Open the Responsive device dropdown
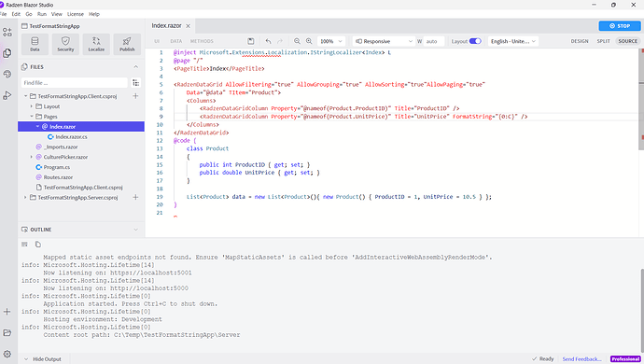The width and height of the screenshot is (644, 364). [x=384, y=41]
